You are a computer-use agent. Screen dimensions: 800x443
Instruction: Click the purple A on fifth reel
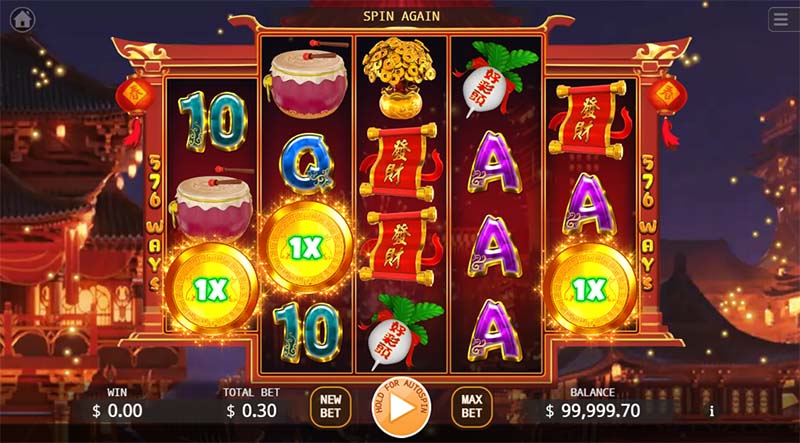590,204
